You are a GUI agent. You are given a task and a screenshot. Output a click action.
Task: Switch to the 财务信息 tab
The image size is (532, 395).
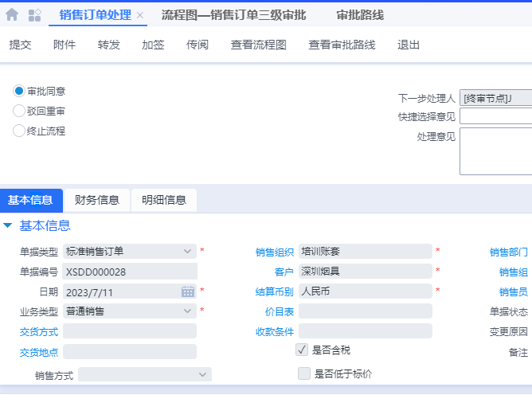(x=96, y=200)
